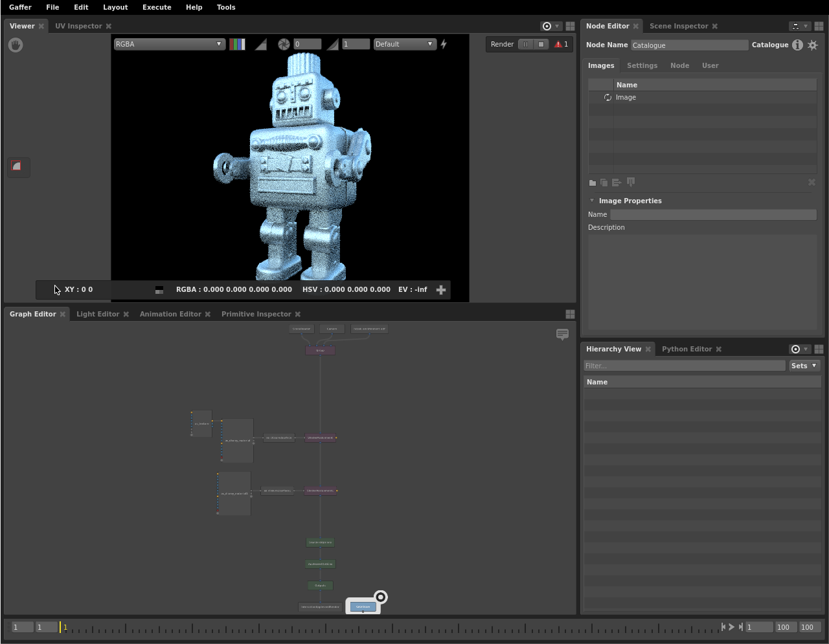Open Node Editor node-follow dropdown icon
Viewport: 829px width, 644px height.
point(799,26)
